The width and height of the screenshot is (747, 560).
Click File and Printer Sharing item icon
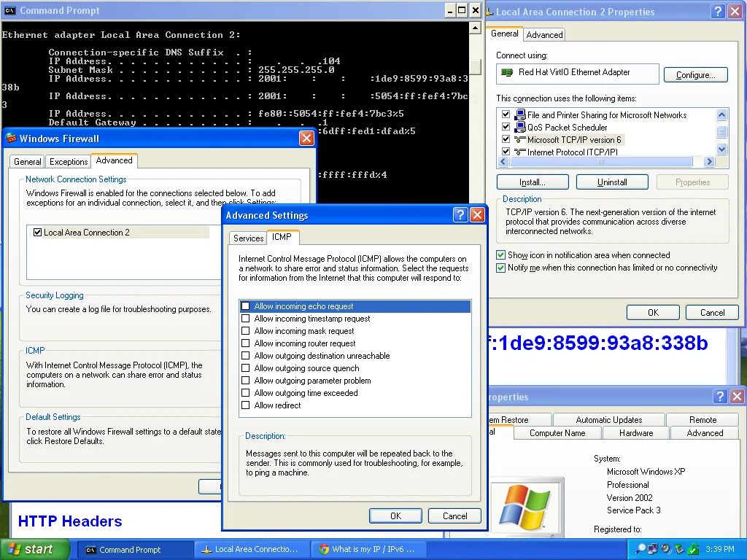click(519, 114)
